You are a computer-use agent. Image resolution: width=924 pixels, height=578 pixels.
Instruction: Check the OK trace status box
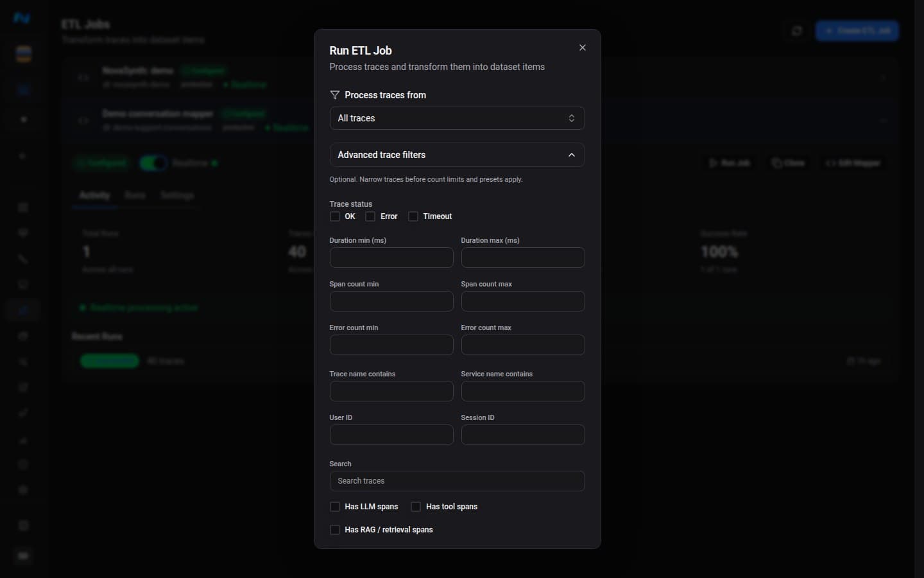coord(334,216)
